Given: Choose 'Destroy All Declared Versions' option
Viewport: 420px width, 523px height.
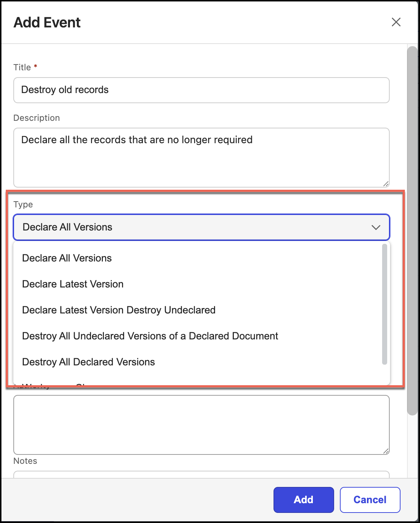Looking at the screenshot, I should (x=88, y=362).
